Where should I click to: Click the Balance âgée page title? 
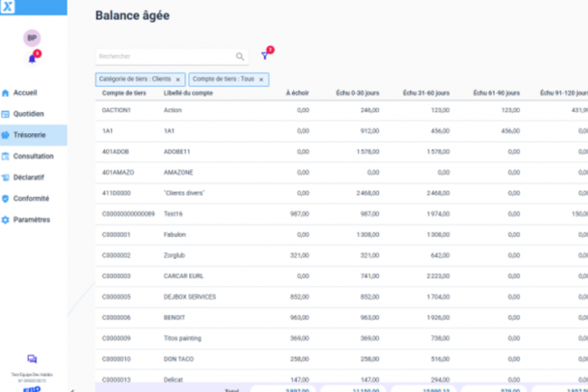pyautogui.click(x=132, y=15)
